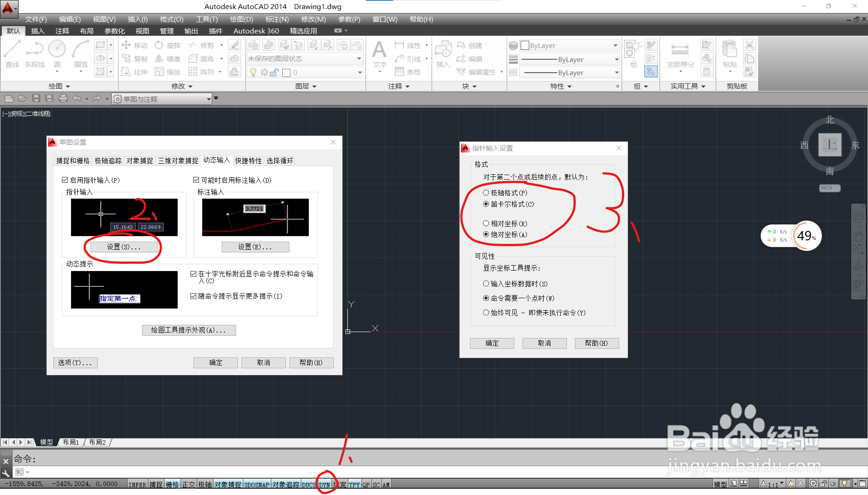Toggle 正交 (Ortho) in the status bar
This screenshot has width=868, height=495.
pyautogui.click(x=189, y=485)
